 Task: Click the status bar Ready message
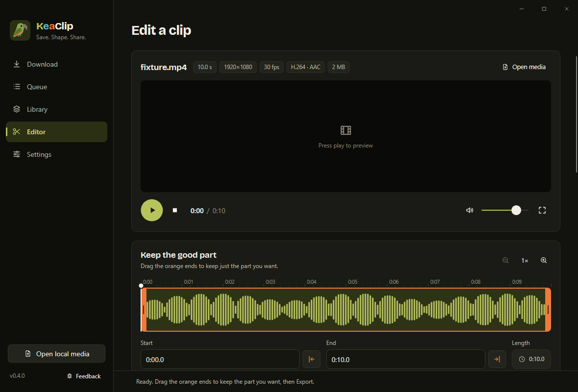(x=225, y=382)
